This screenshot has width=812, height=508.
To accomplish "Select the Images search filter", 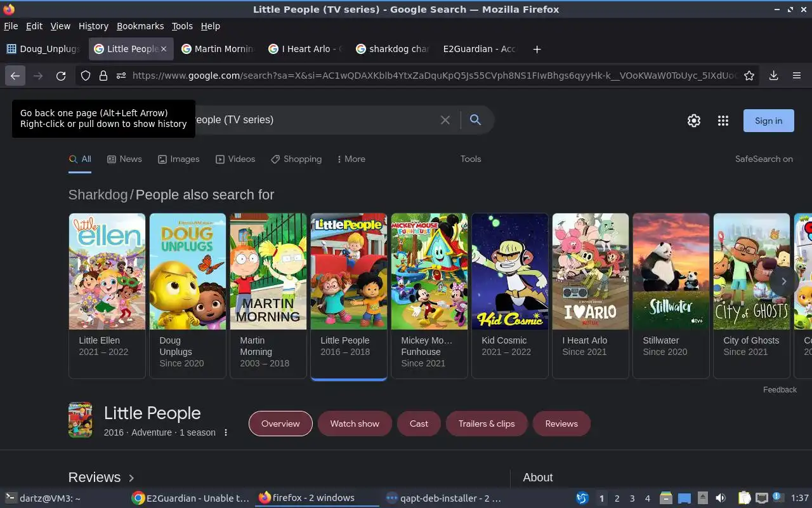I will pyautogui.click(x=179, y=159).
